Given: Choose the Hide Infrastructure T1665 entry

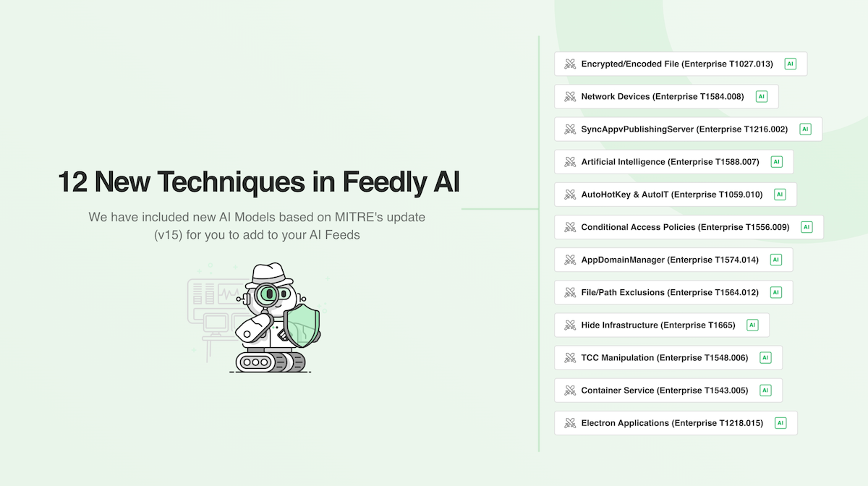Looking at the screenshot, I should tap(662, 325).
